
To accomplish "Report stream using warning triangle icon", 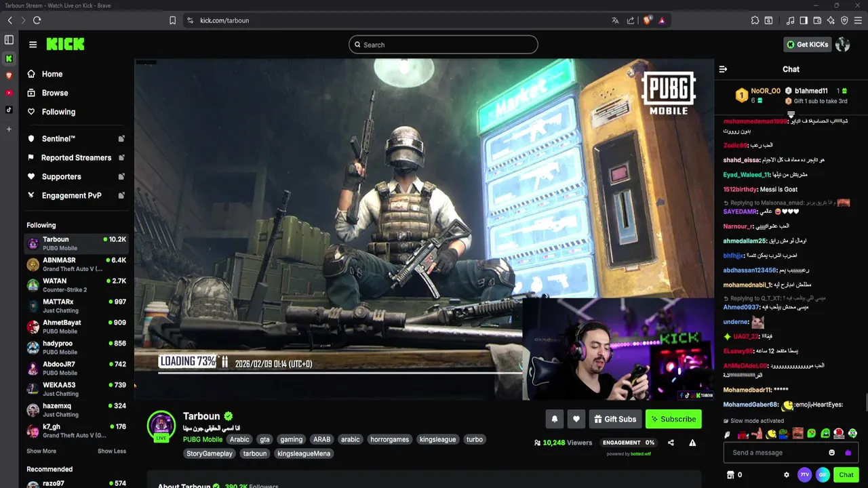I will 692,443.
